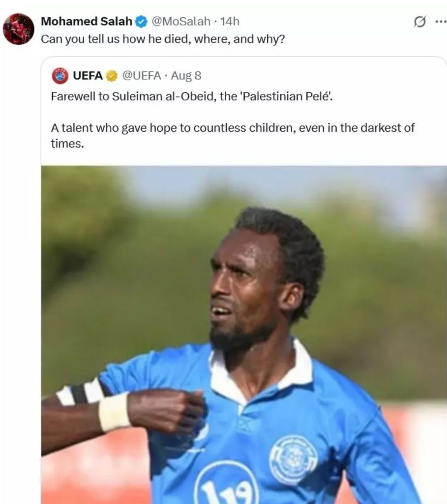Open the three-dot more options menu
The height and width of the screenshot is (504, 447).
click(441, 22)
